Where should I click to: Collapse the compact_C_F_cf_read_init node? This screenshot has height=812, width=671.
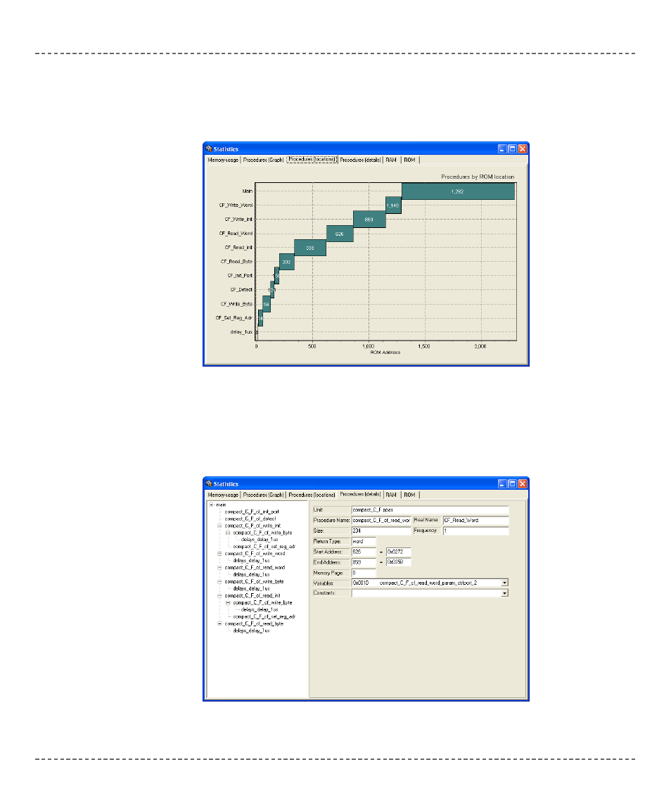(219, 595)
